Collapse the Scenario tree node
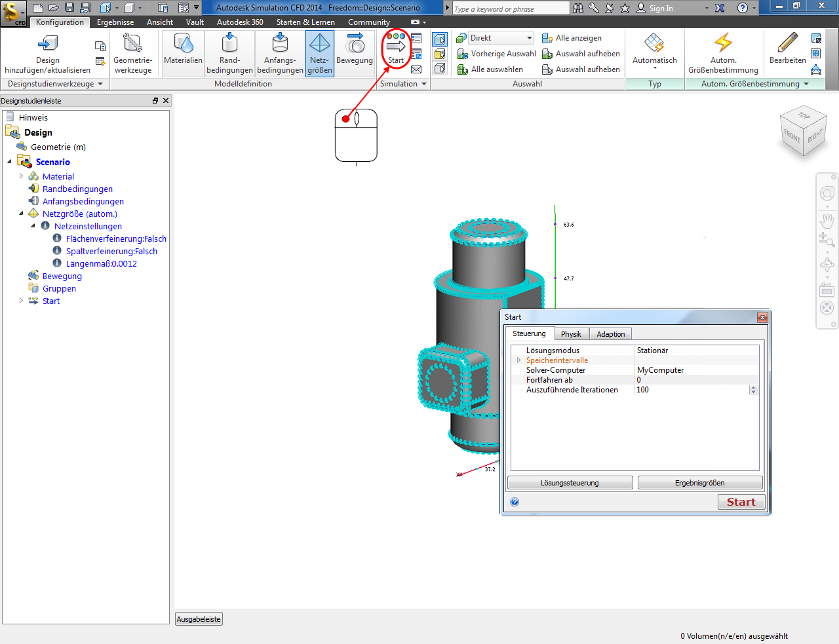Viewport: 839px width, 644px height. pos(9,161)
